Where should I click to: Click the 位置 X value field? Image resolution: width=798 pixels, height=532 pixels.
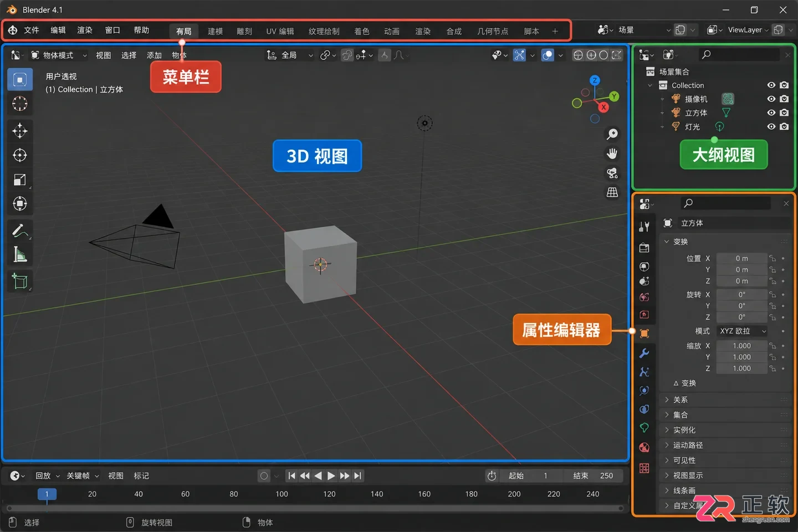(x=741, y=258)
